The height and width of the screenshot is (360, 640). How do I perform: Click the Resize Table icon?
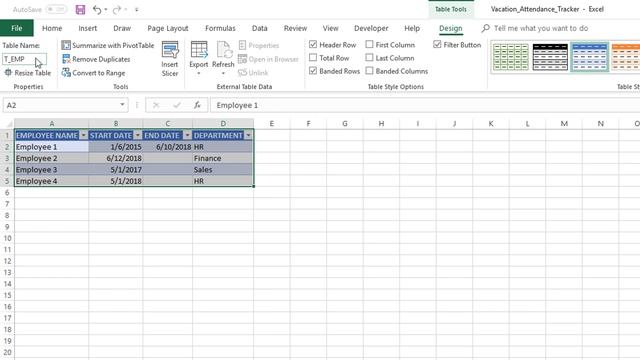coord(8,73)
